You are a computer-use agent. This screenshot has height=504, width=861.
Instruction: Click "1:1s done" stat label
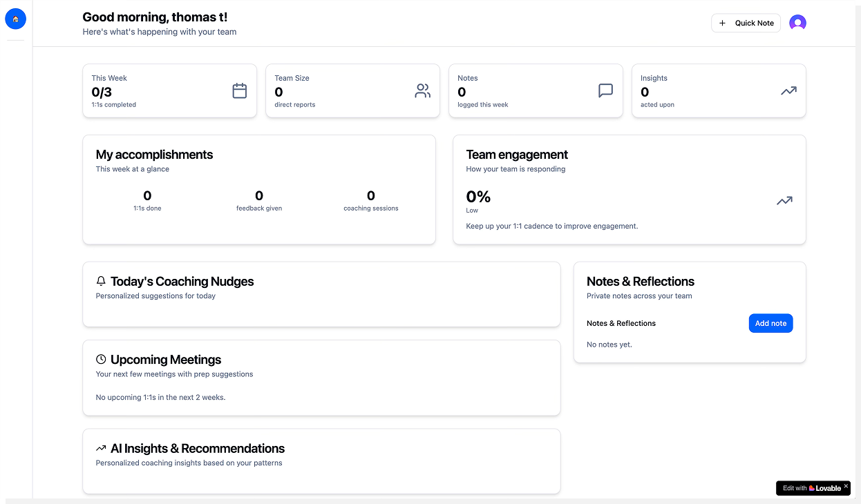(x=147, y=208)
